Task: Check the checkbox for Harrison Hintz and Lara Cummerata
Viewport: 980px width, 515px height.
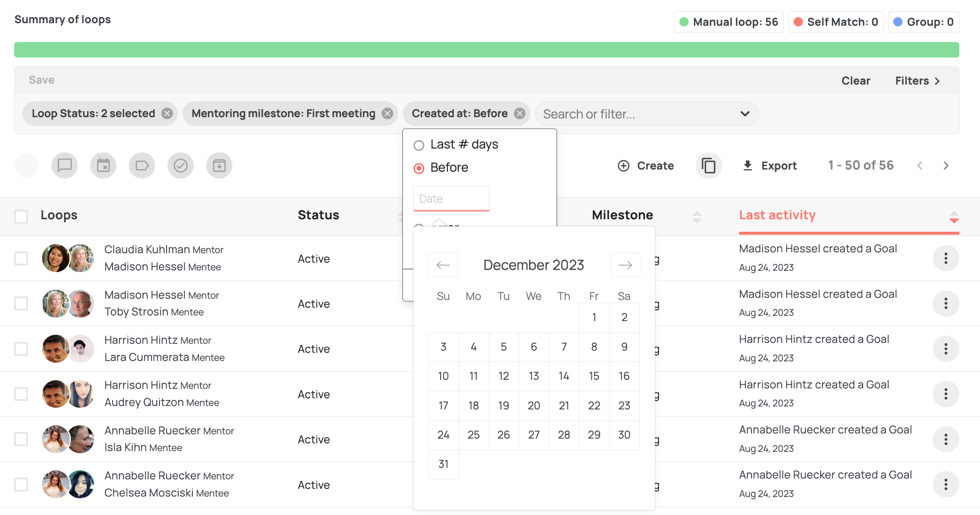Action: [x=21, y=348]
